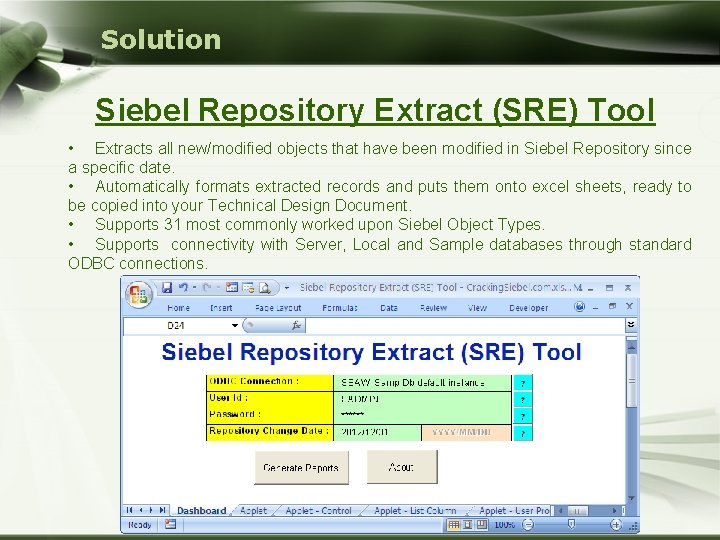Click the ODBC Connection label cell
The image size is (720, 540).
coord(270,382)
